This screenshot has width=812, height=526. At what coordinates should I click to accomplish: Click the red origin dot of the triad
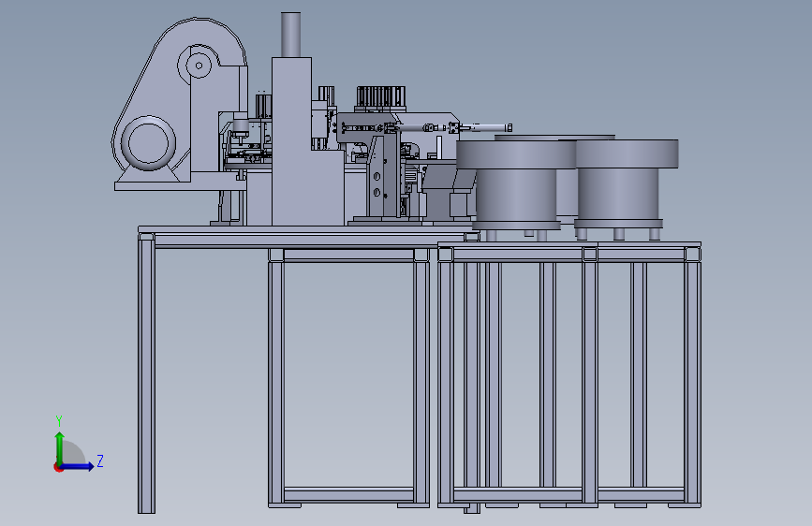(x=58, y=467)
